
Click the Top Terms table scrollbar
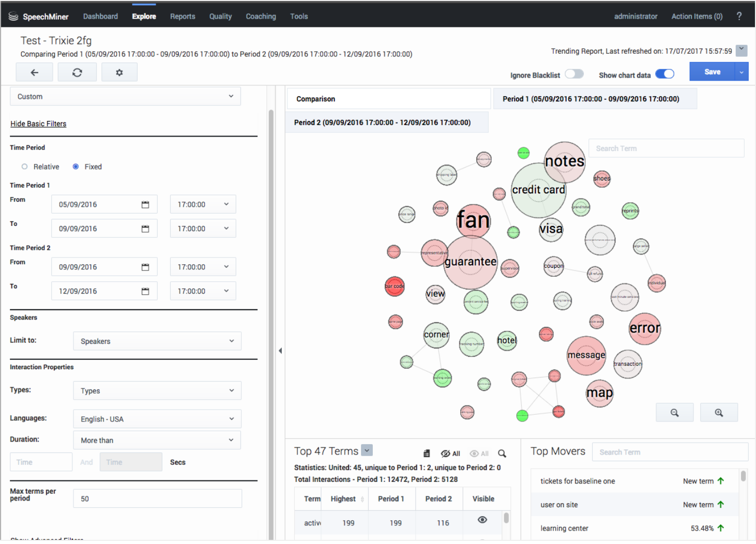tap(506, 518)
